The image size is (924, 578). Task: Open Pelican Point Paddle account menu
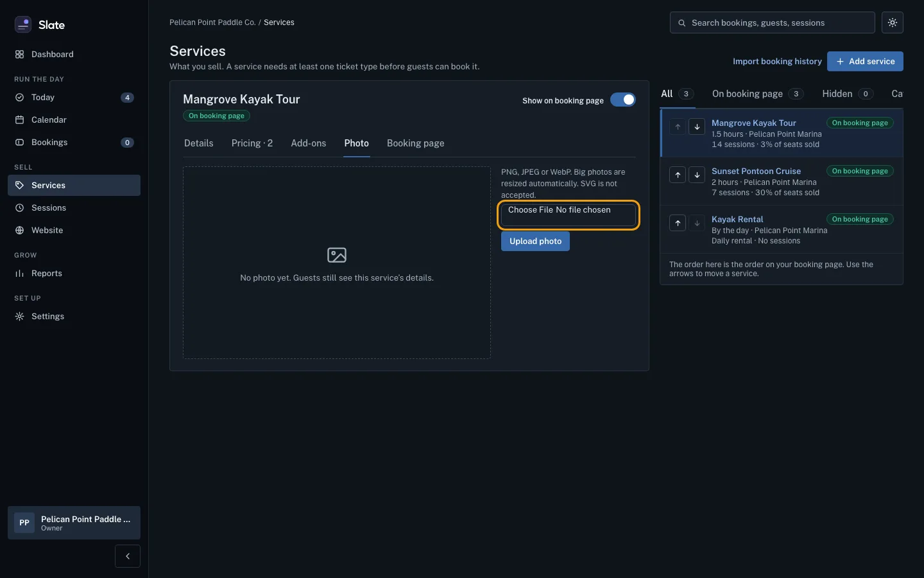tap(74, 523)
